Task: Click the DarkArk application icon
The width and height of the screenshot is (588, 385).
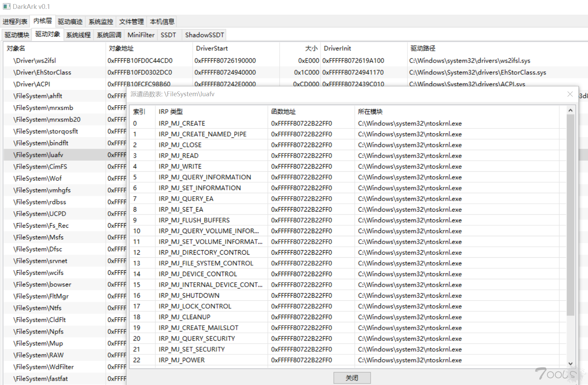Action: click(x=6, y=6)
